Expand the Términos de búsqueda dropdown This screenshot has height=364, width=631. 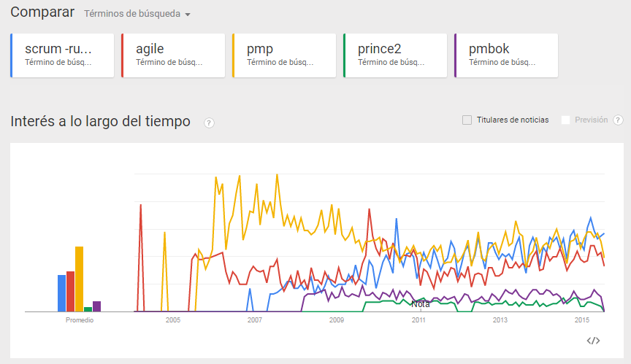click(x=137, y=14)
